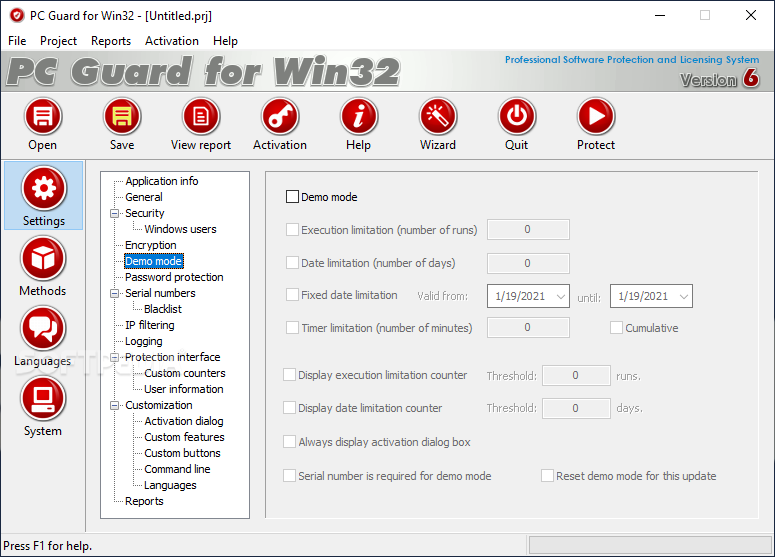Click the Help info icon in toolbar

359,117
